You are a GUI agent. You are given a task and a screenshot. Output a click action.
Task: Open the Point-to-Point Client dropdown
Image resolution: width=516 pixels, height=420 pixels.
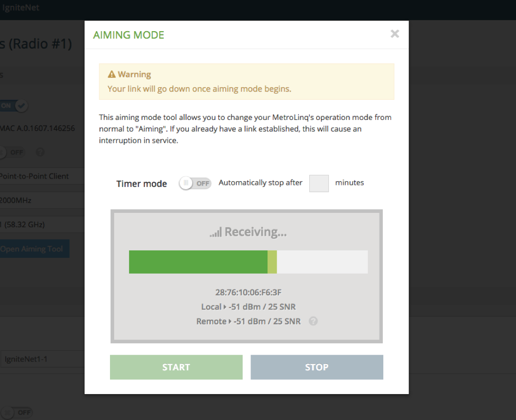coord(42,176)
